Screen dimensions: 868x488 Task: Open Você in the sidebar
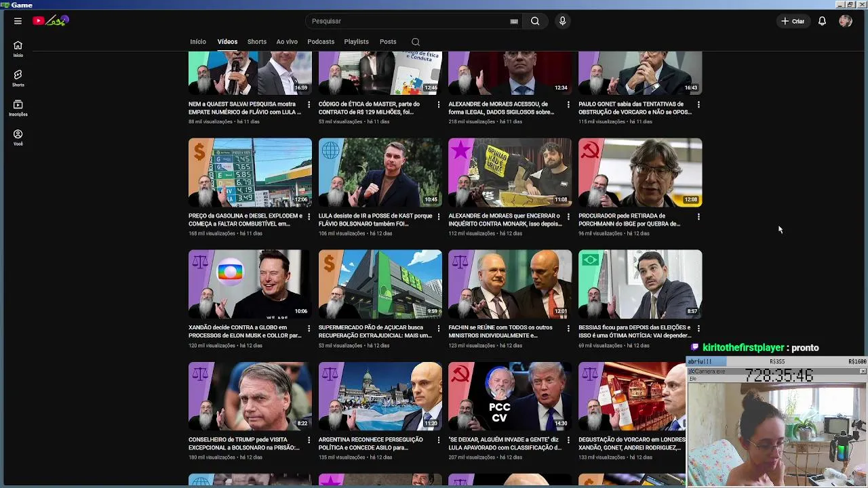18,138
